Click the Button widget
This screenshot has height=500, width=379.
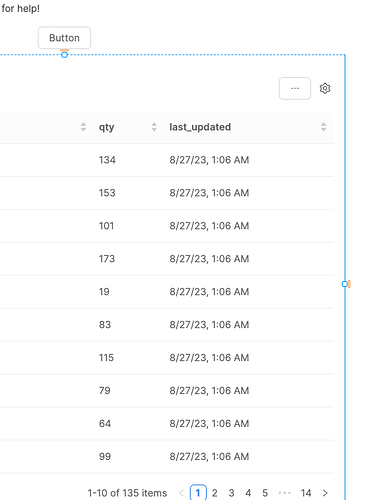[x=64, y=38]
